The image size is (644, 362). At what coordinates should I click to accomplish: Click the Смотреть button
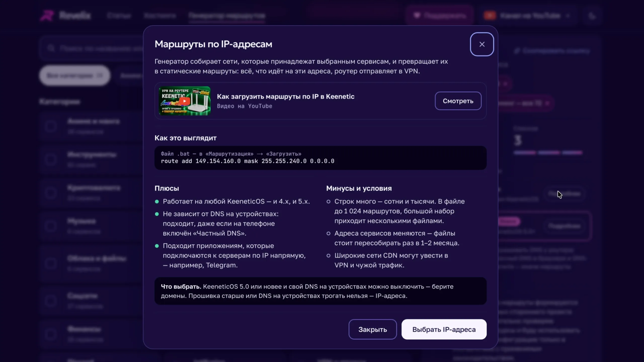tap(458, 101)
